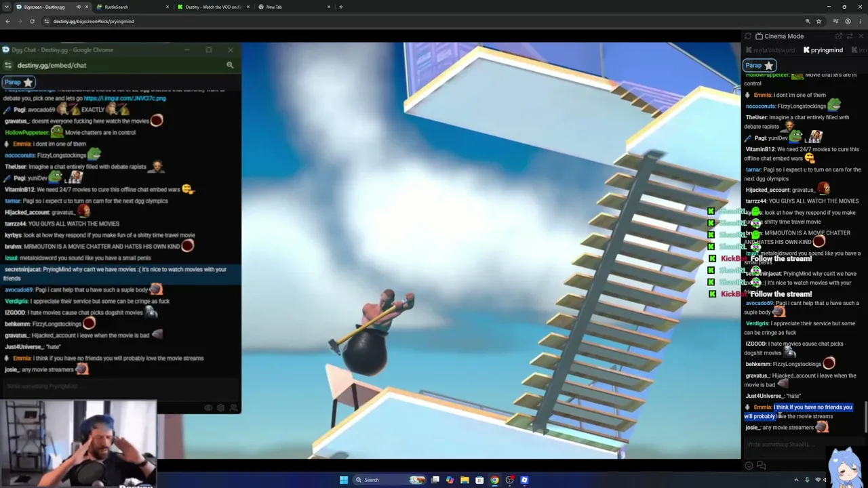
Task: Click the Parap pinned badge in right chat
Action: pos(759,66)
